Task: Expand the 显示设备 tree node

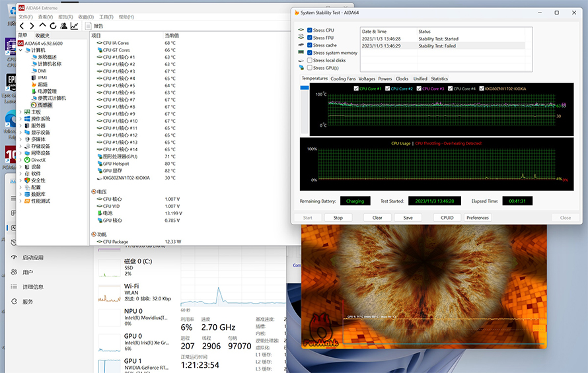Action: [20, 133]
